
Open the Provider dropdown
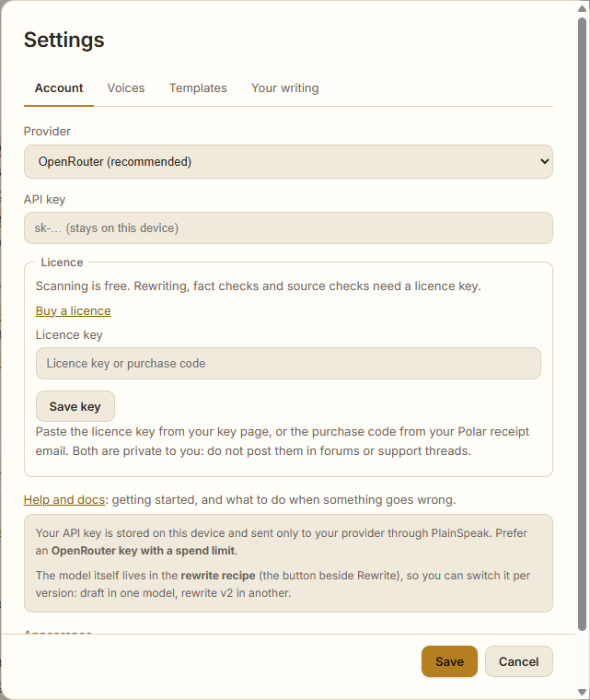coord(288,161)
